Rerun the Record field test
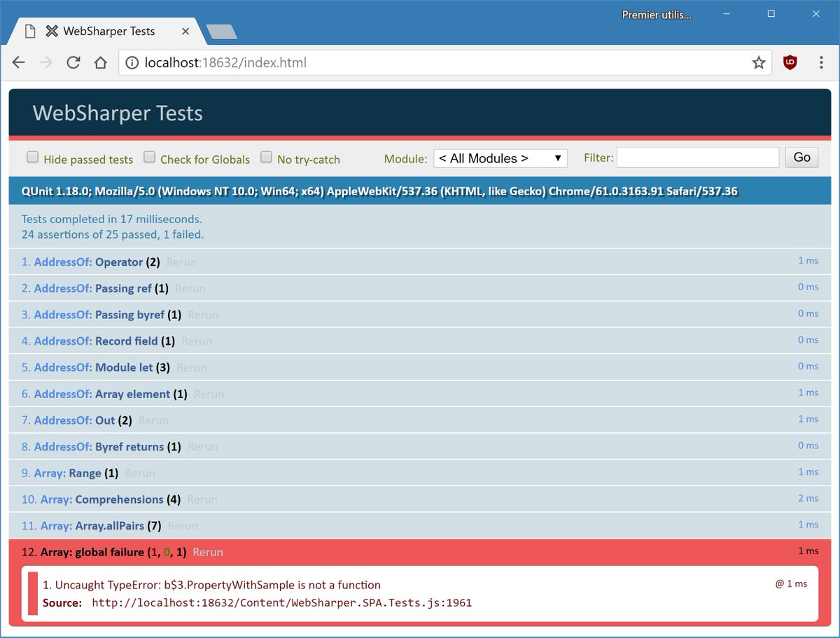This screenshot has height=638, width=840. tap(197, 341)
